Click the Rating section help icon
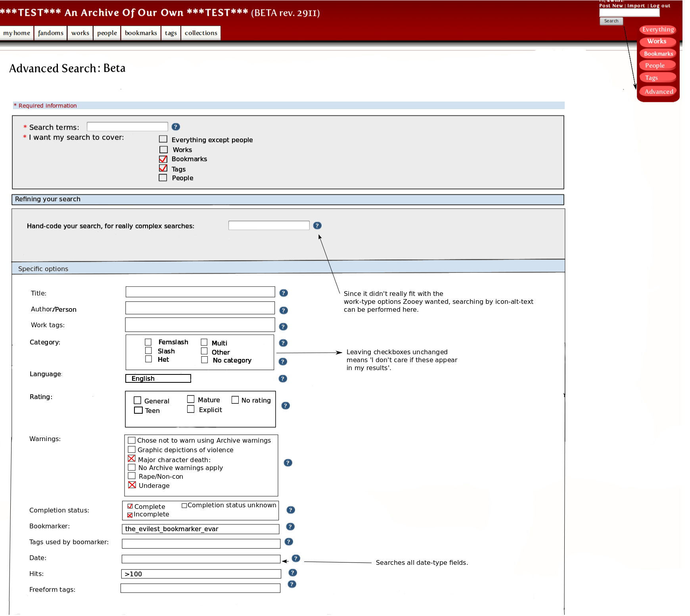Image resolution: width=690 pixels, height=616 pixels. click(286, 406)
